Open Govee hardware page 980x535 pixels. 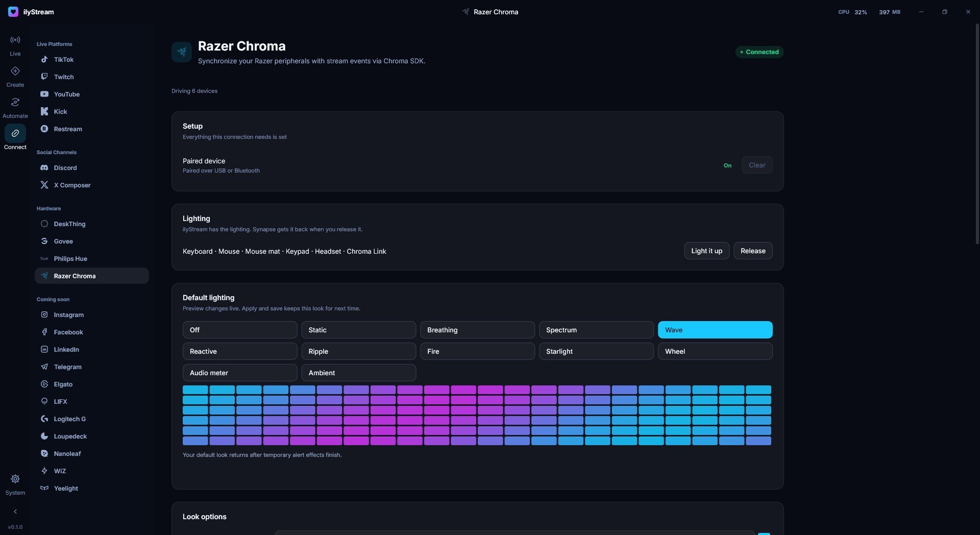pyautogui.click(x=92, y=241)
